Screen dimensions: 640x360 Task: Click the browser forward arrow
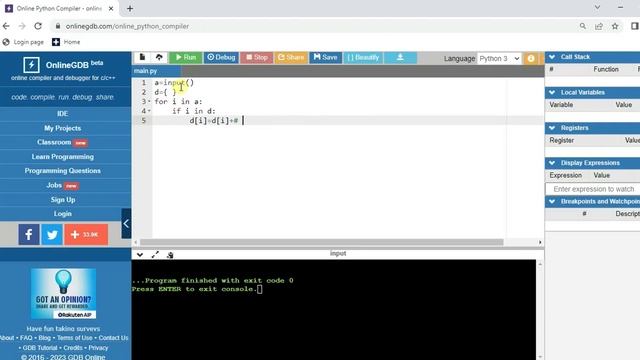[22, 26]
